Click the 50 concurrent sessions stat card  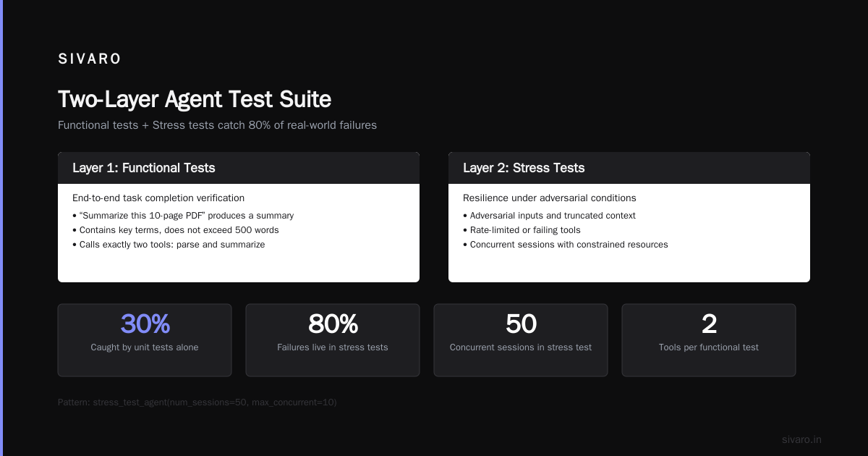click(521, 340)
